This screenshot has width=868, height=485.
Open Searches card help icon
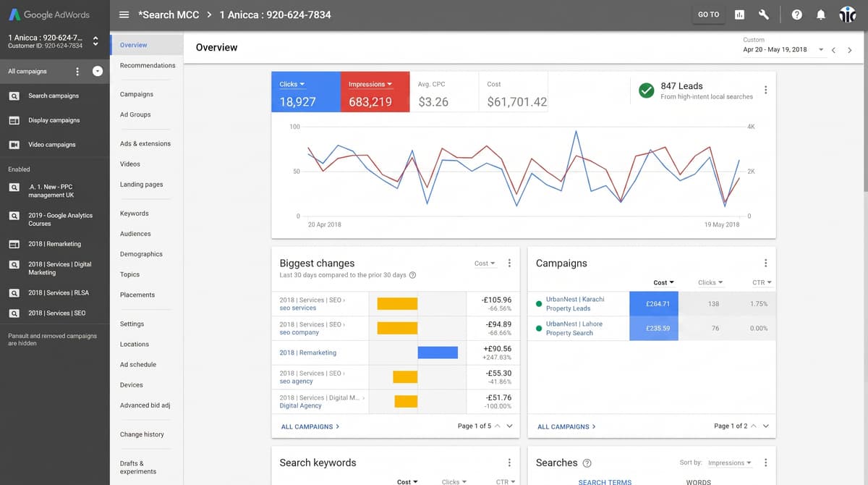[x=587, y=463]
